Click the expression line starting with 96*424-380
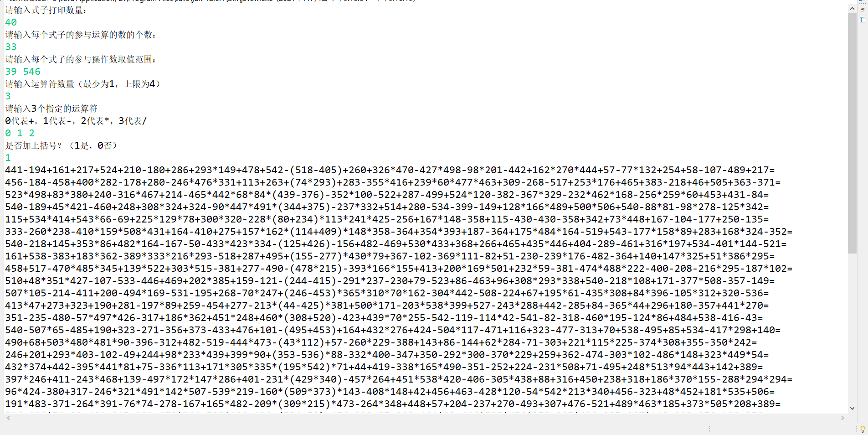Screen dimensions: 868x435 point(390,392)
